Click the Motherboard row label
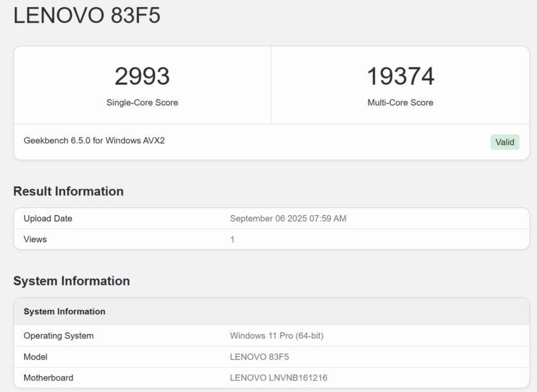 point(48,378)
